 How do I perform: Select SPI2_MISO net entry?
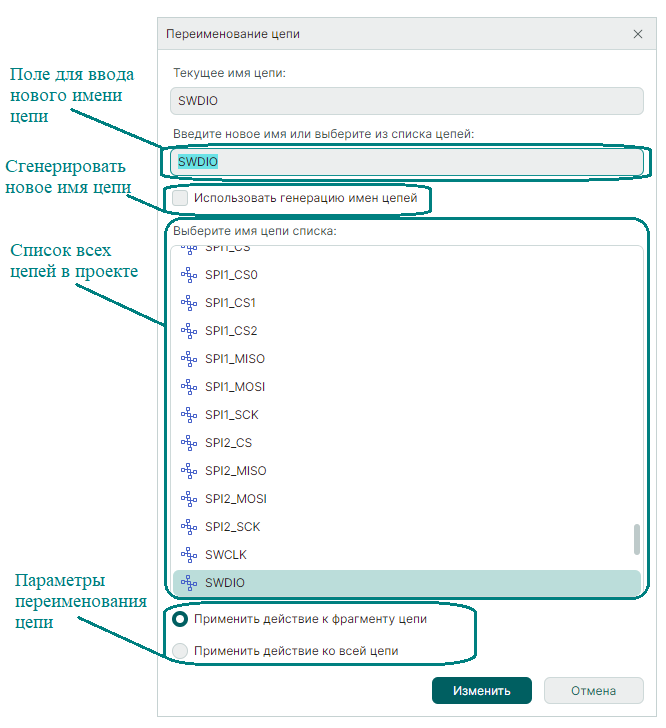[x=235, y=470]
